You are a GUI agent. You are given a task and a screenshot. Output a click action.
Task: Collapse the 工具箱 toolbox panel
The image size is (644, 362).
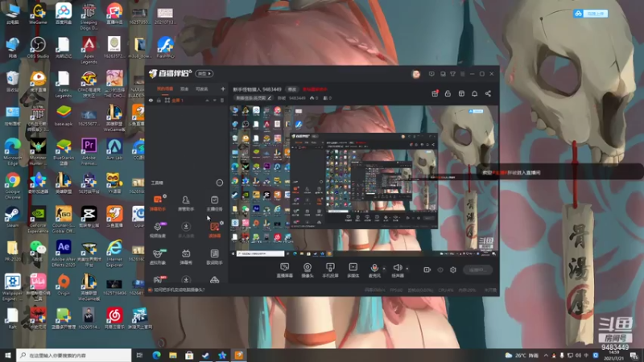tap(220, 183)
